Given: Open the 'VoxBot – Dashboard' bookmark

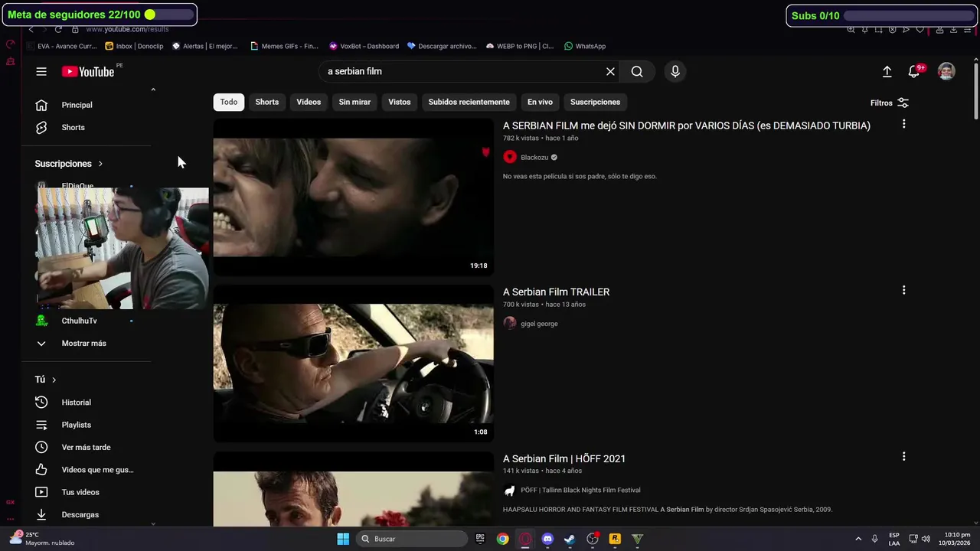Looking at the screenshot, I should coord(364,46).
